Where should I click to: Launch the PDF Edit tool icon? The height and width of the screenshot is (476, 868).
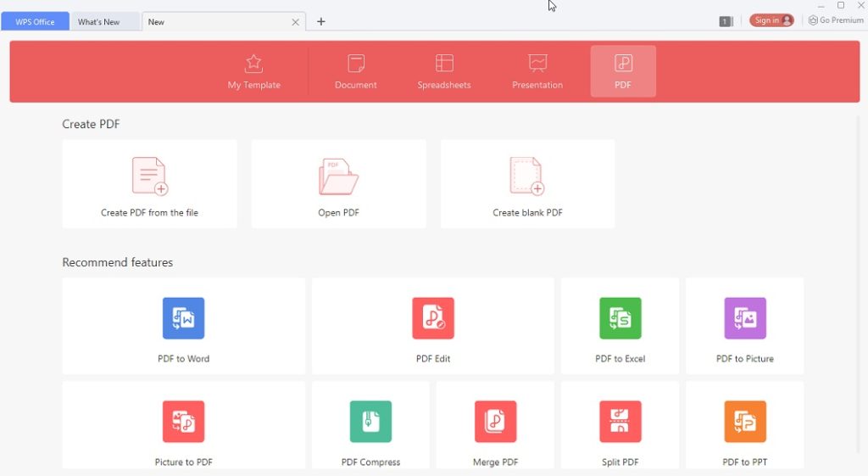click(432, 319)
